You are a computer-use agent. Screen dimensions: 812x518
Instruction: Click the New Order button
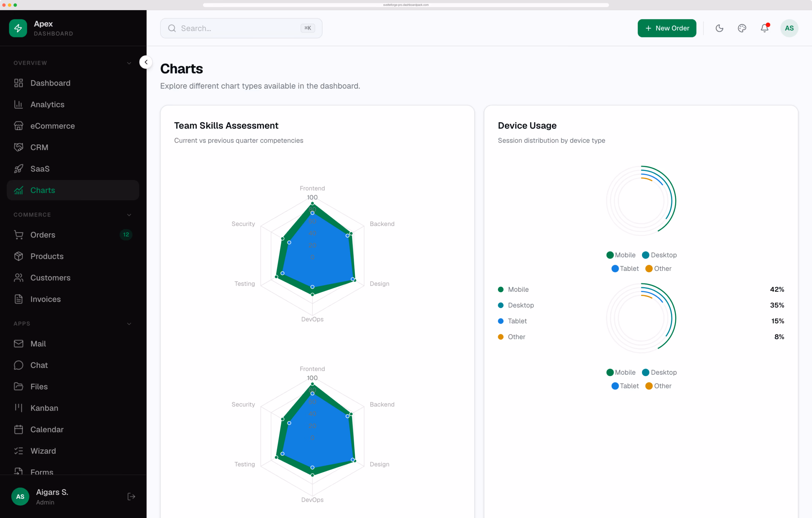click(x=667, y=28)
